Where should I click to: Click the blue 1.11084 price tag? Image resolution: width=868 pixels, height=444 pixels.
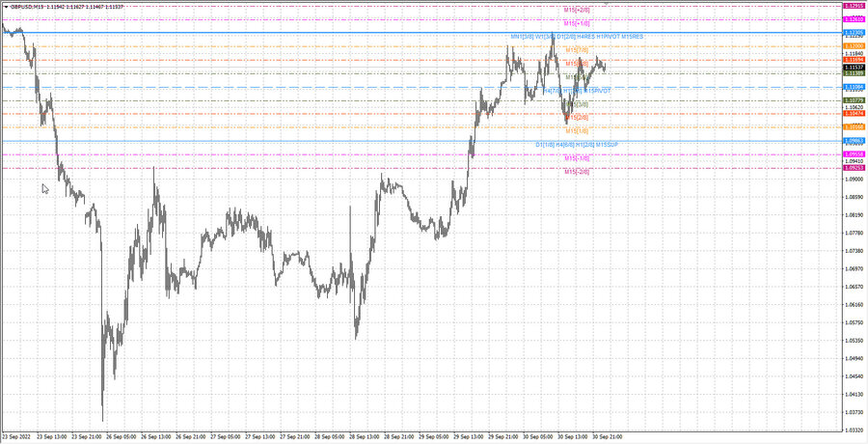click(x=854, y=87)
